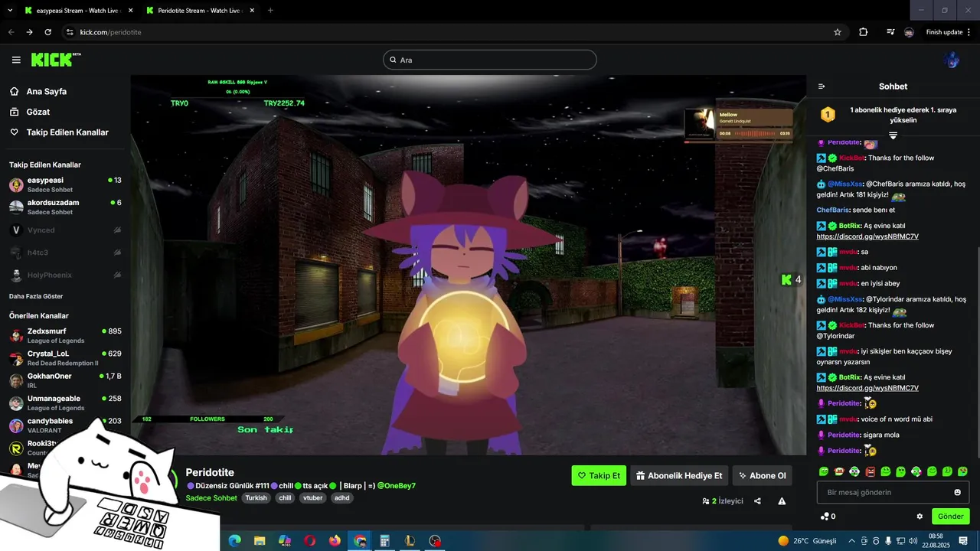The width and height of the screenshot is (980, 551).
Task: Click the gold rank 1 badge
Action: point(828,114)
